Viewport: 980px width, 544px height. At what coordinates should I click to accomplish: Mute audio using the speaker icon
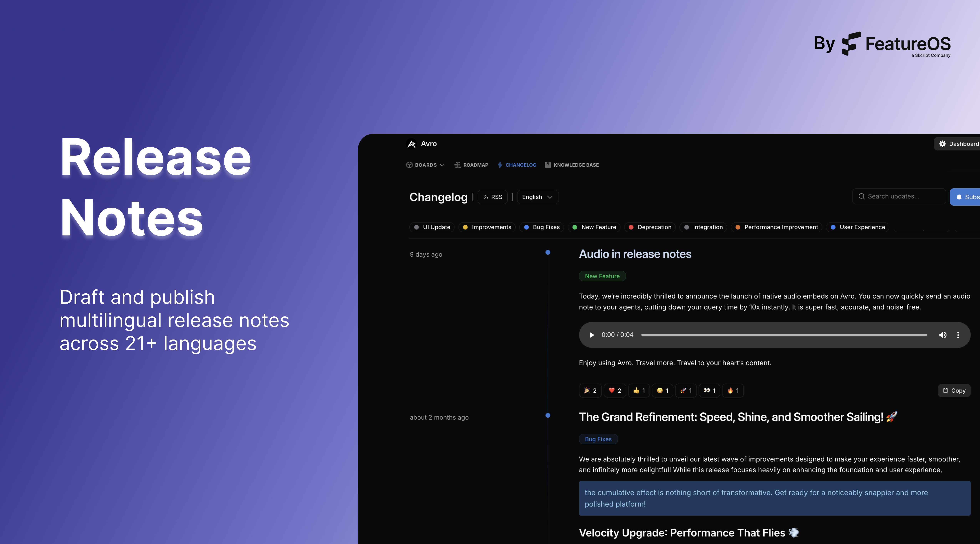pos(942,335)
